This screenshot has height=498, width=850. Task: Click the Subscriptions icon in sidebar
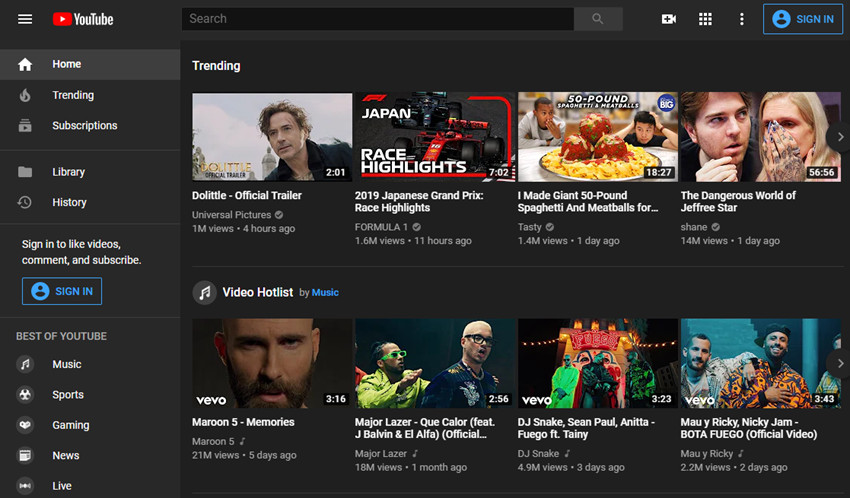(25, 126)
